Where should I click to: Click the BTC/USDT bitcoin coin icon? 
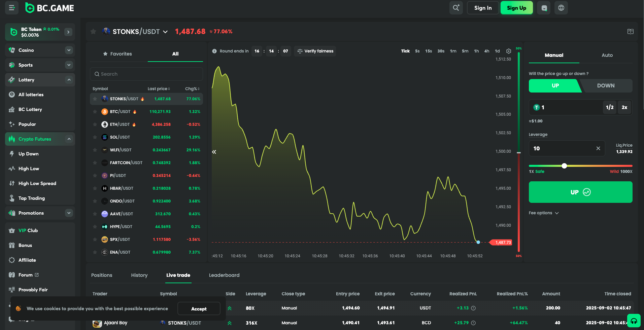pos(105,112)
